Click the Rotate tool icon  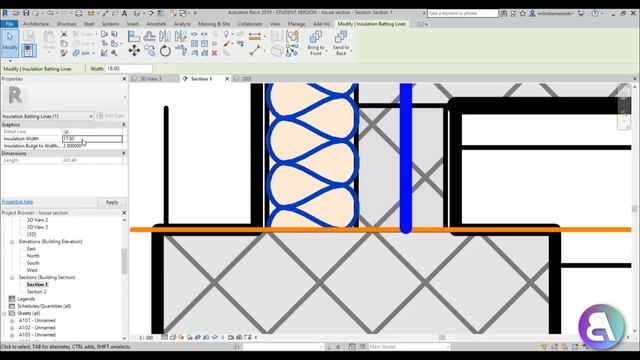[165, 51]
